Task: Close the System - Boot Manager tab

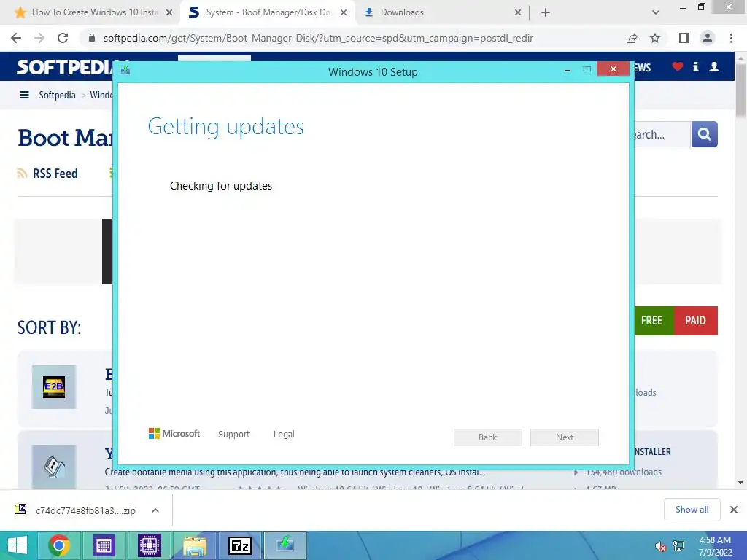Action: (344, 13)
